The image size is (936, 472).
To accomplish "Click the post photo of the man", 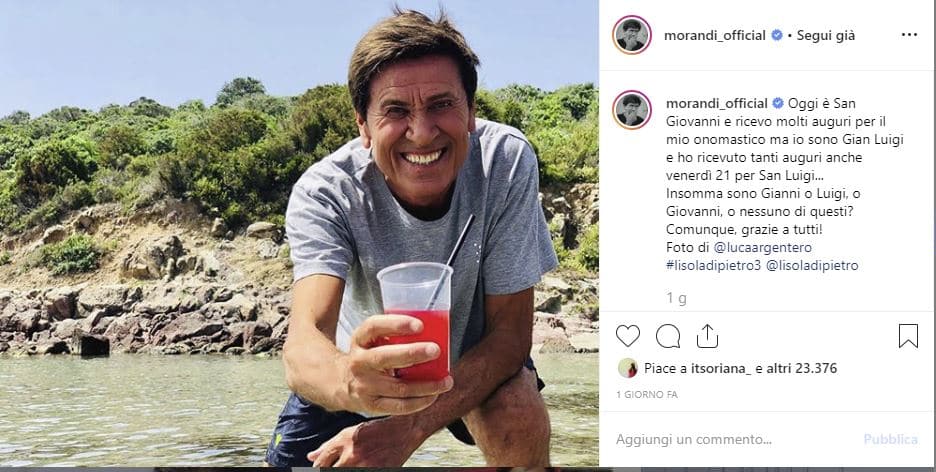I will tap(299, 236).
